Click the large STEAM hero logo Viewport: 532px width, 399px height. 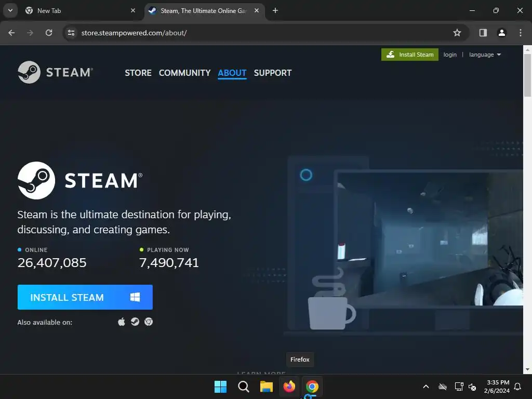80,180
